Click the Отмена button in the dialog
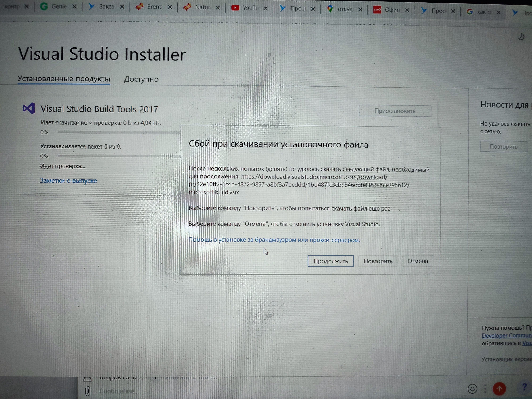Viewport: 532px width, 399px height. pos(417,261)
